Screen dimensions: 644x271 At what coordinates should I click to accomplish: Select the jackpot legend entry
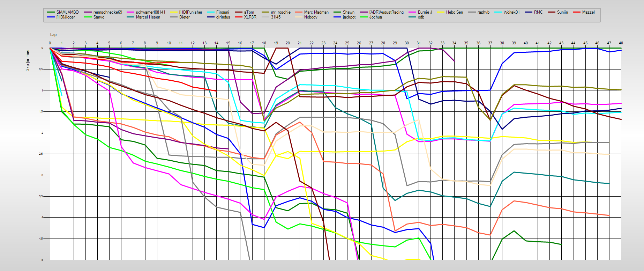click(349, 17)
